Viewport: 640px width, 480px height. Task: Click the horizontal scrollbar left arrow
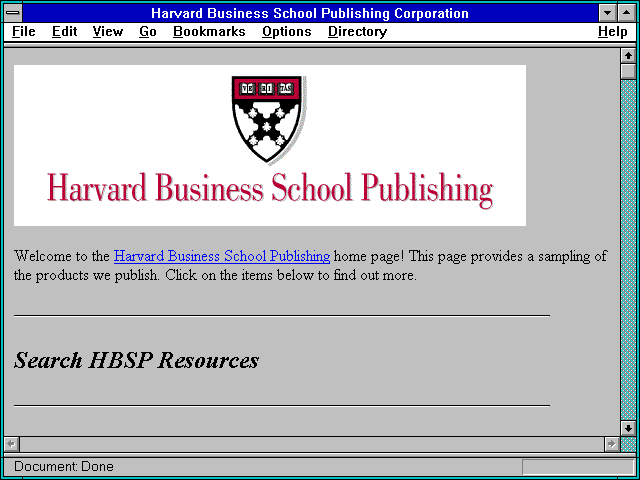pyautogui.click(x=12, y=444)
